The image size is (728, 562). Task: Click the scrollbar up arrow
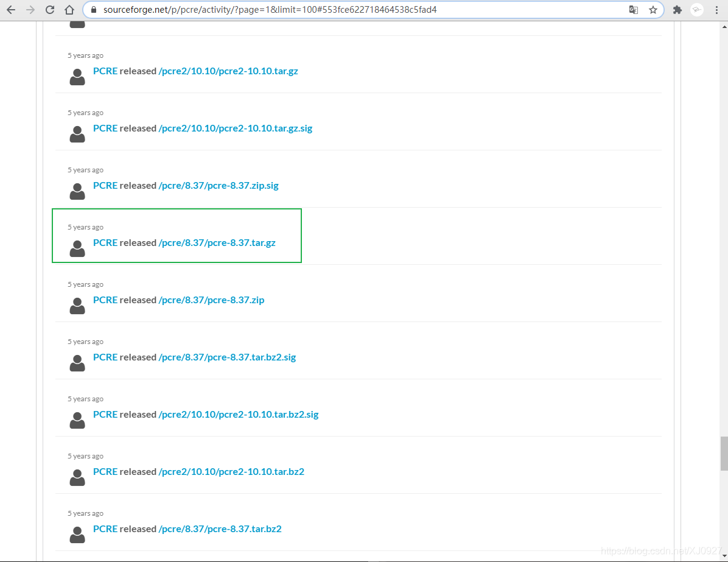724,27
